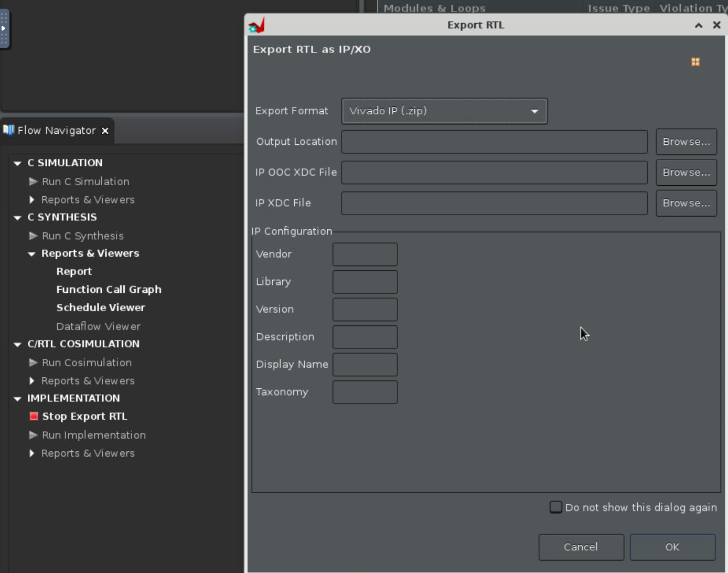This screenshot has width=728, height=573.
Task: Click Stop Export RTL label
Action: pos(84,417)
